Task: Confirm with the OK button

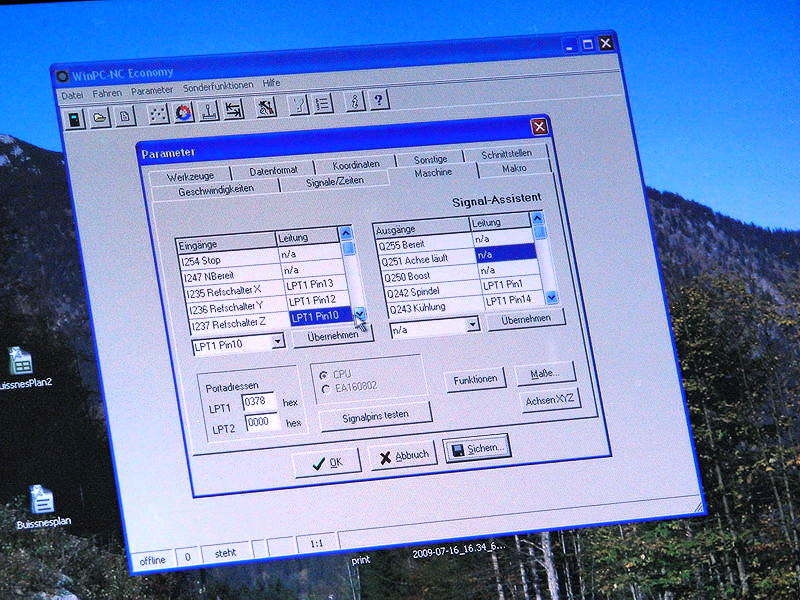Action: coord(327,463)
